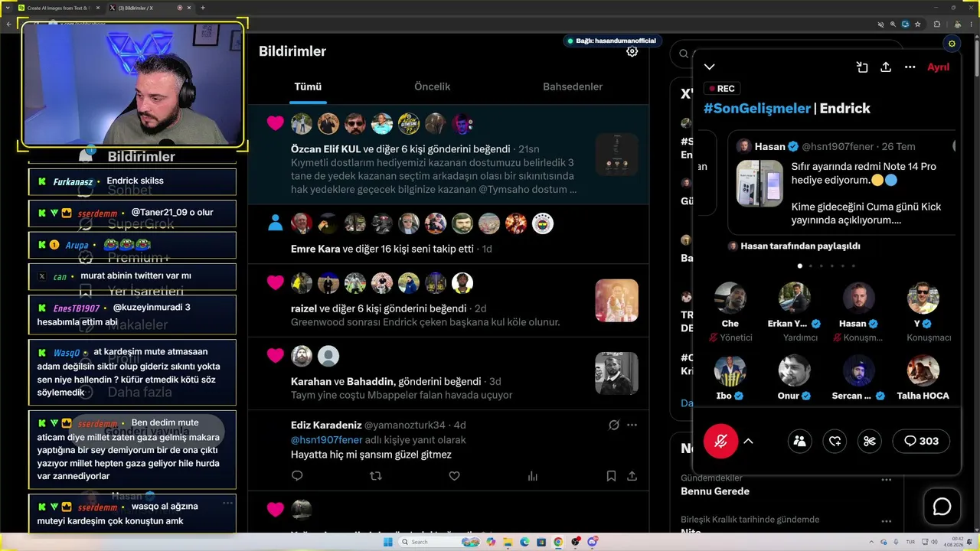Open the raizel profile name link
The height and width of the screenshot is (551, 980).
pyautogui.click(x=303, y=308)
